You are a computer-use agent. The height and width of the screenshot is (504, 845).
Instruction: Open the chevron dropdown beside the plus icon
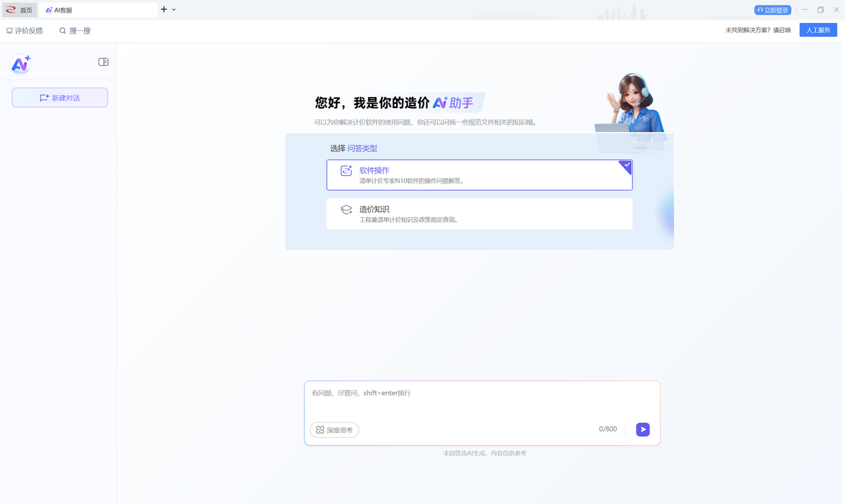173,9
